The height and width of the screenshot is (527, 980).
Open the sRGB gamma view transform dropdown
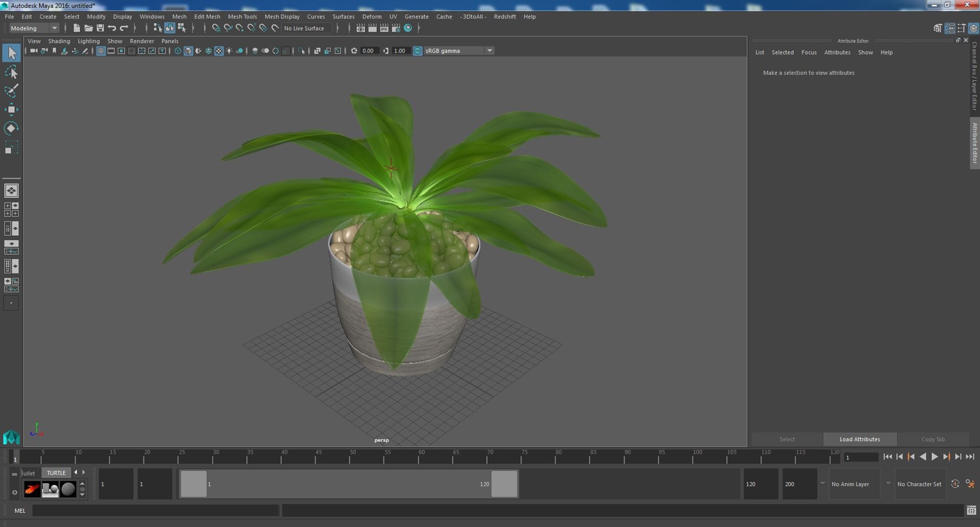459,51
